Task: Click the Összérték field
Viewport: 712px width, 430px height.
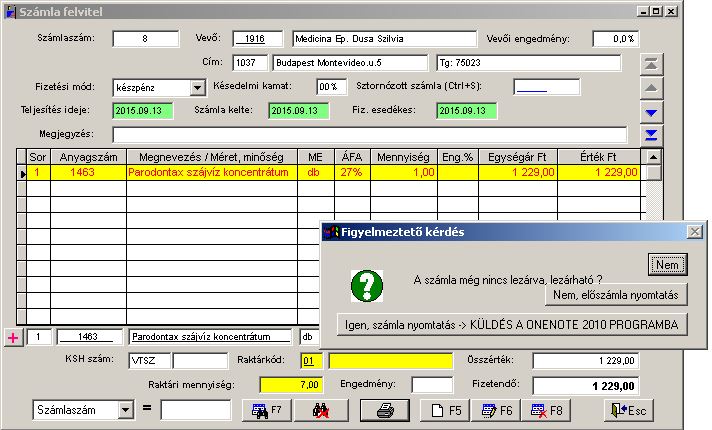Action: [586, 361]
